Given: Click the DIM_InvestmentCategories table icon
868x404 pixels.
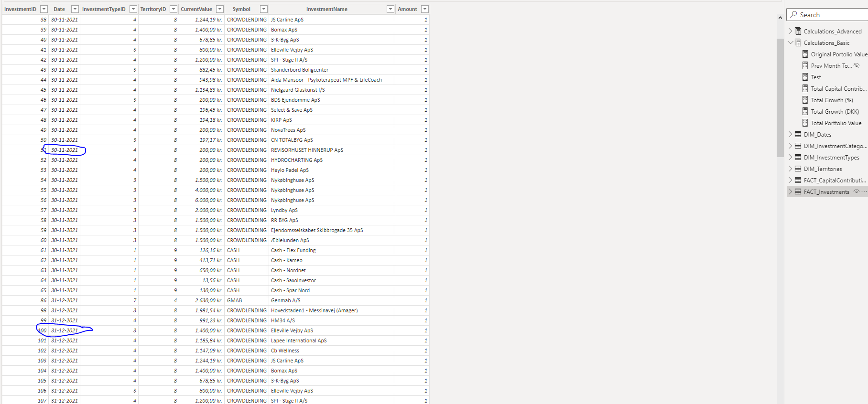Looking at the screenshot, I should pyautogui.click(x=798, y=146).
